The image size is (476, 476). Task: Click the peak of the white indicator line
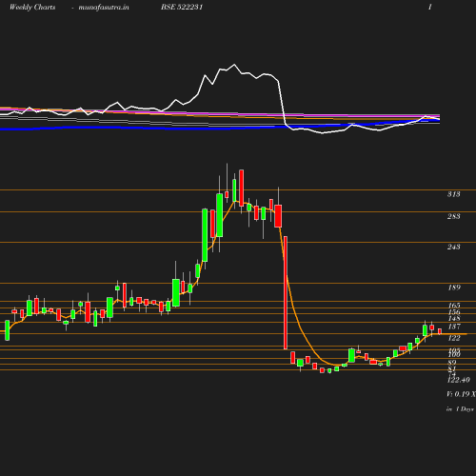click(235, 65)
